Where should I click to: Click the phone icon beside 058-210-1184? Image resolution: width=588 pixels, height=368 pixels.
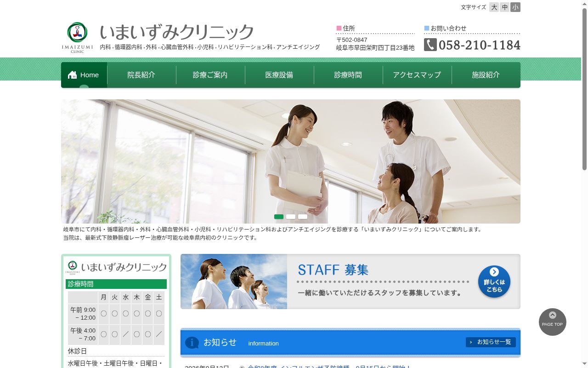[430, 45]
